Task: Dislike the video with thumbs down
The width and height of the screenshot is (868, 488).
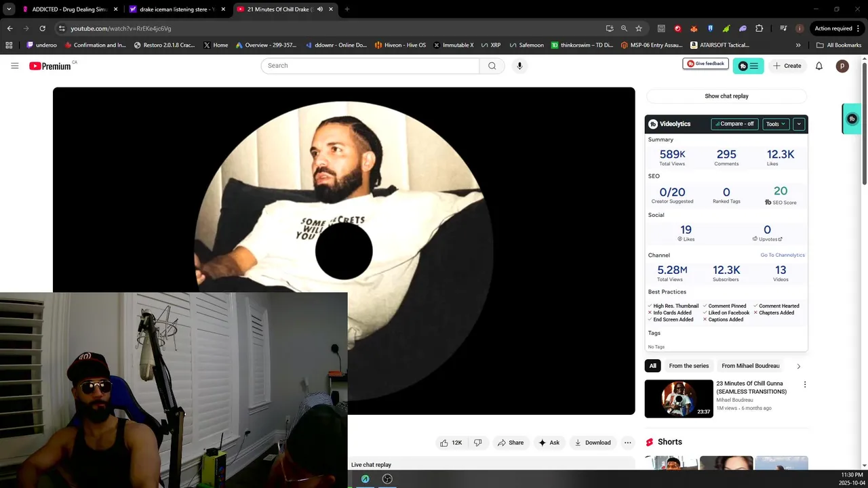Action: coord(477,443)
